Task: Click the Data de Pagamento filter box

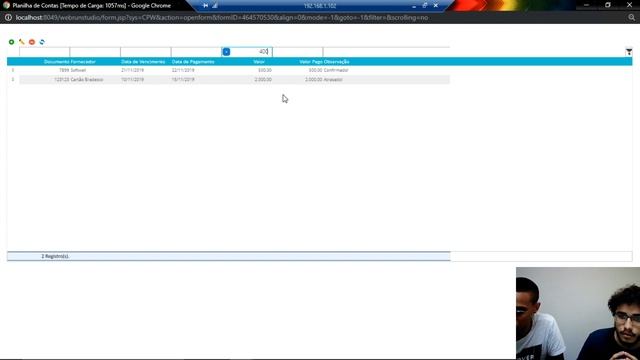Action: pos(196,52)
